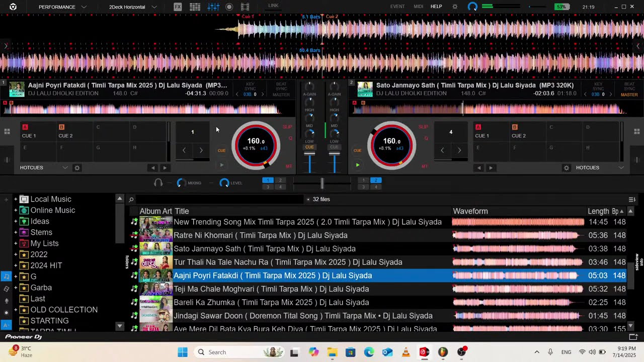Toggle quantize Q on deck 1
Screen dimensions: 644x362
click(x=290, y=138)
